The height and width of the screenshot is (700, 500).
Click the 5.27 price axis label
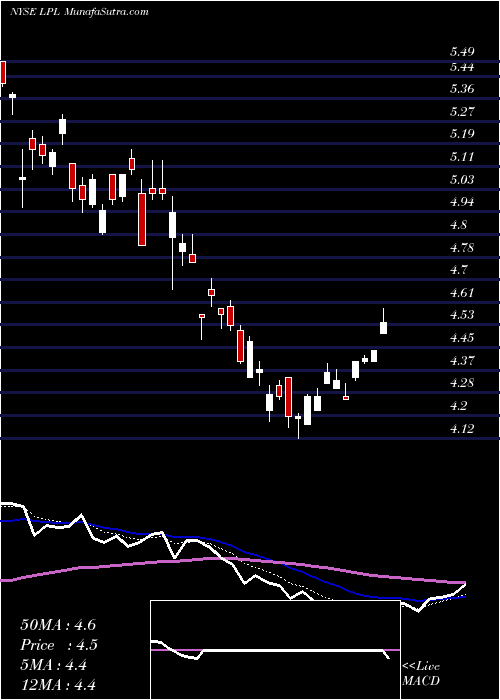coord(462,112)
